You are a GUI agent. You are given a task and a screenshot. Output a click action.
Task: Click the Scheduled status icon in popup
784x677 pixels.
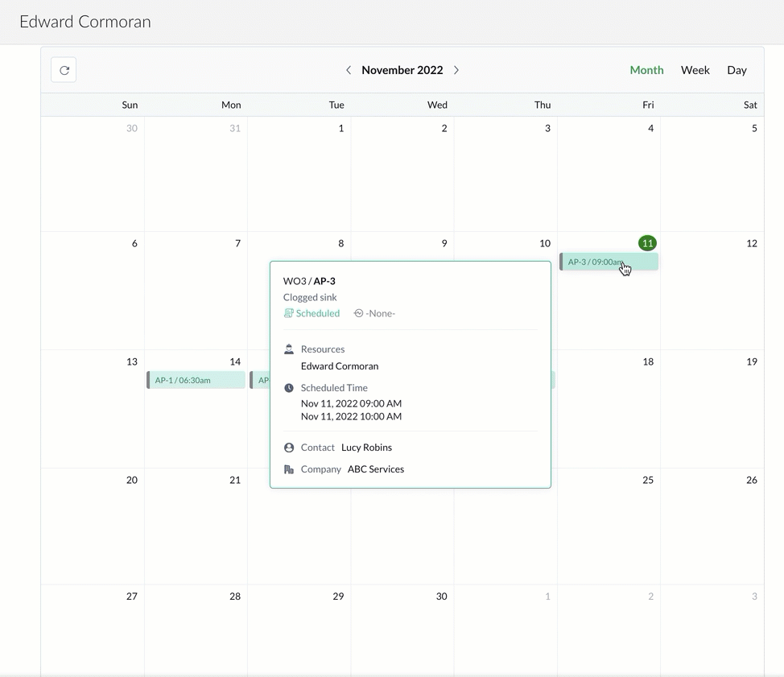click(288, 313)
